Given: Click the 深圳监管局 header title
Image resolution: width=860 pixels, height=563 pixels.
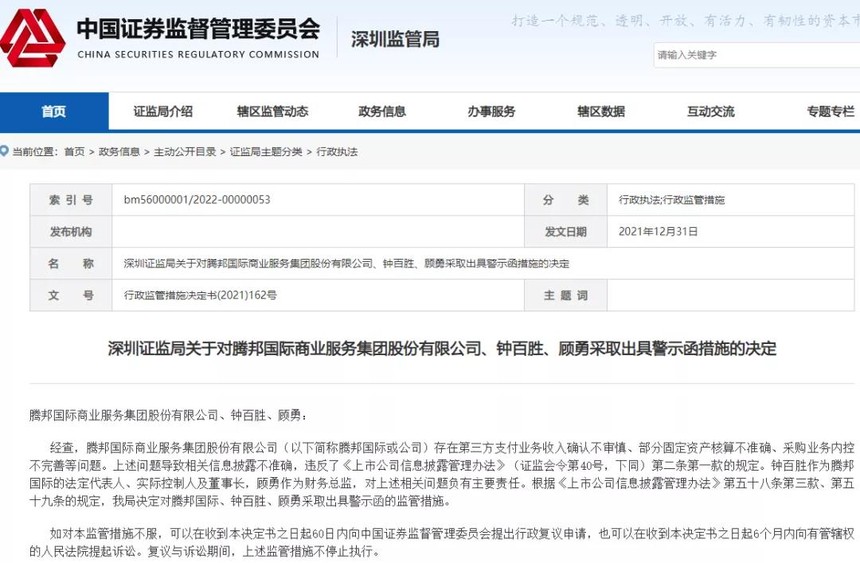Looking at the screenshot, I should [x=395, y=40].
